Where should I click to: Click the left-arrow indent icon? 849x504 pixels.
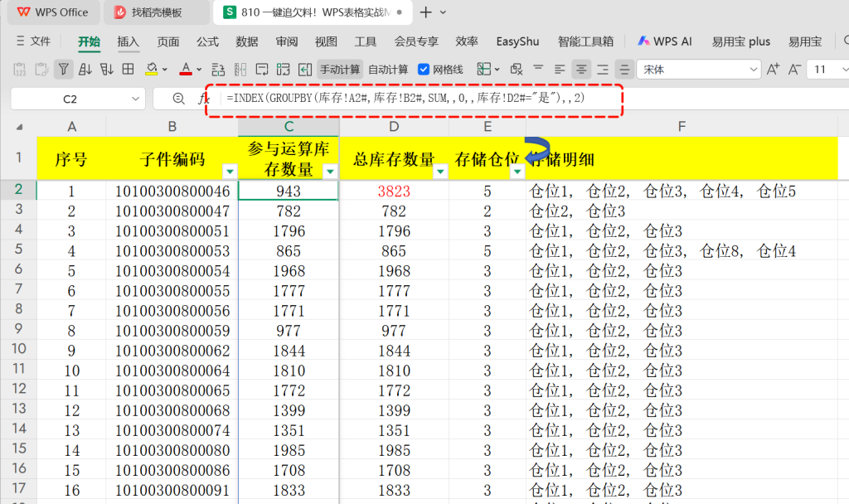(x=305, y=70)
